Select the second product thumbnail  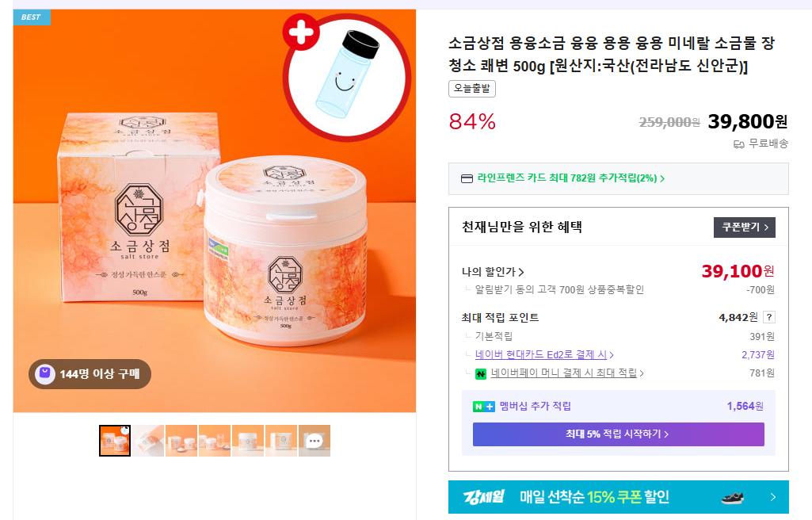point(148,441)
